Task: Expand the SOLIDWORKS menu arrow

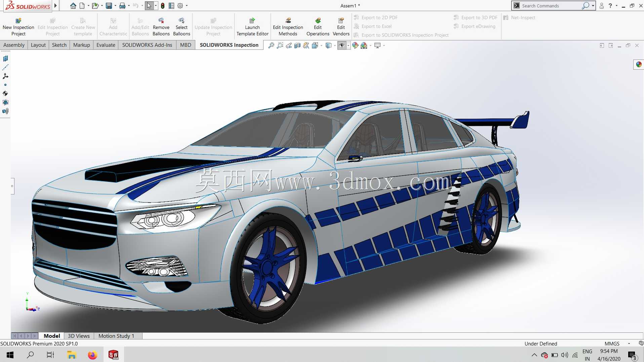Action: pyautogui.click(x=55, y=6)
